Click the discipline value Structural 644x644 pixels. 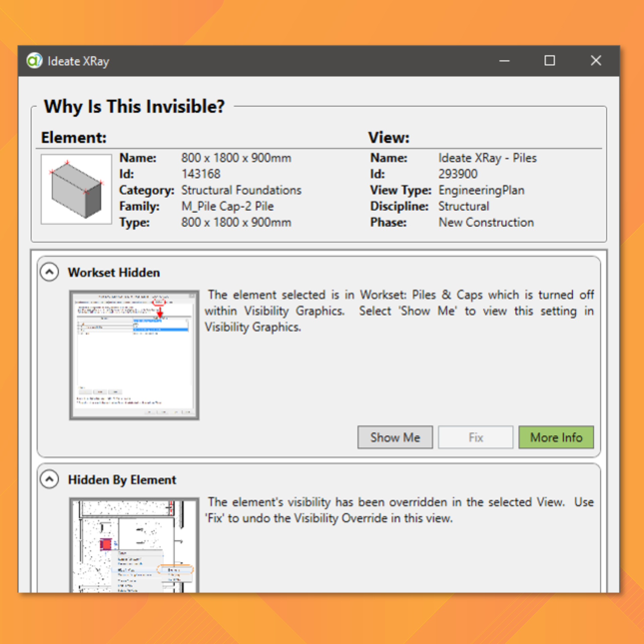[464, 206]
